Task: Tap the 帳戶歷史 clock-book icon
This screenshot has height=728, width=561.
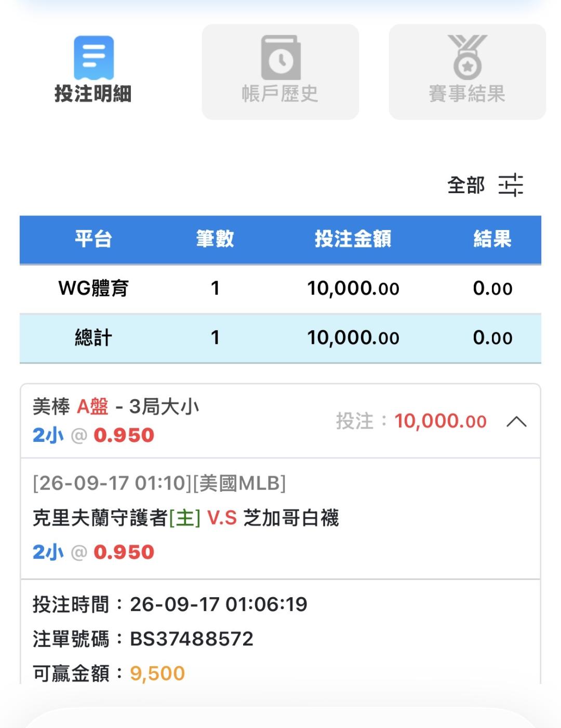Action: pos(280,57)
